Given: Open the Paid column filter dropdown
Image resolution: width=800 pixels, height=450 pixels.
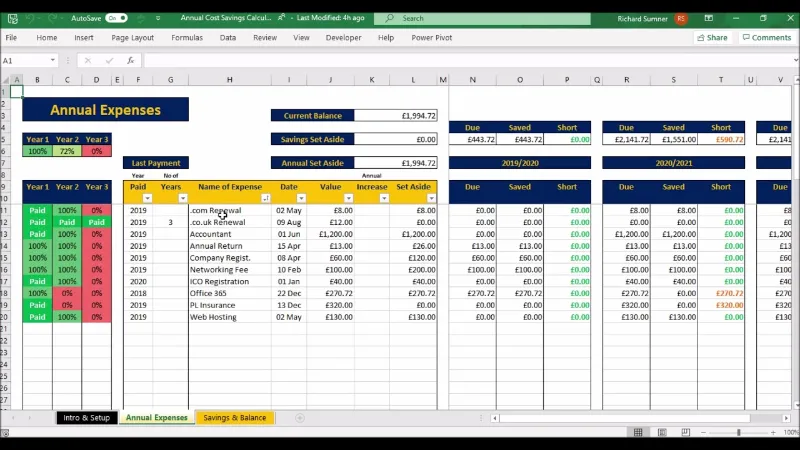Looking at the screenshot, I should coord(147,198).
